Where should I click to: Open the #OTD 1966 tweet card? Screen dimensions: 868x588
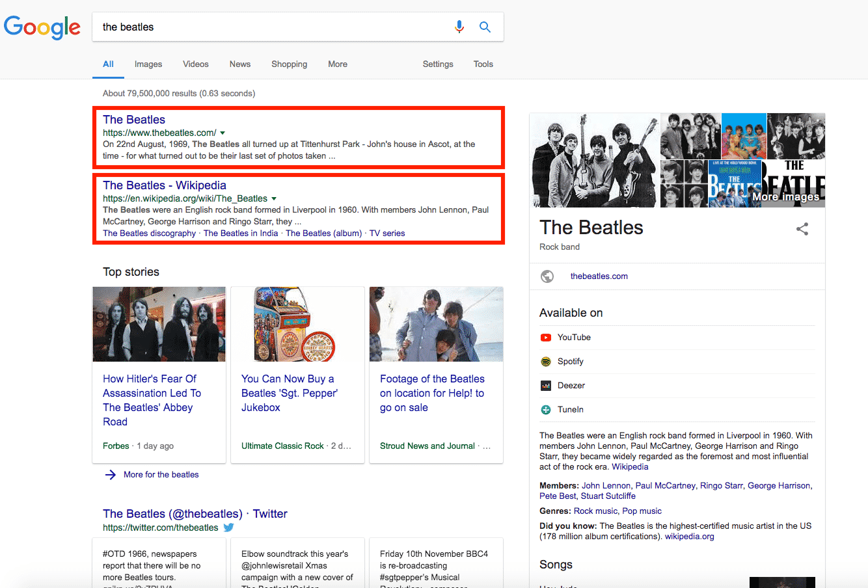[x=159, y=563]
